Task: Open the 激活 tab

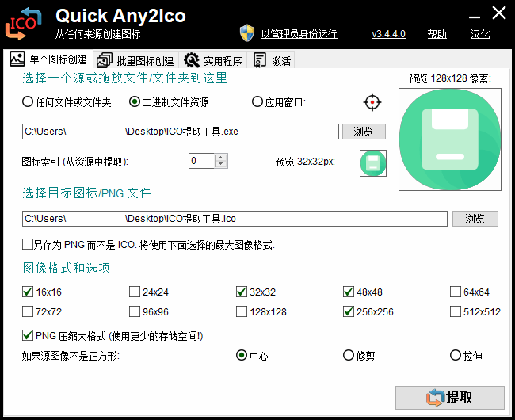Action: pyautogui.click(x=272, y=61)
